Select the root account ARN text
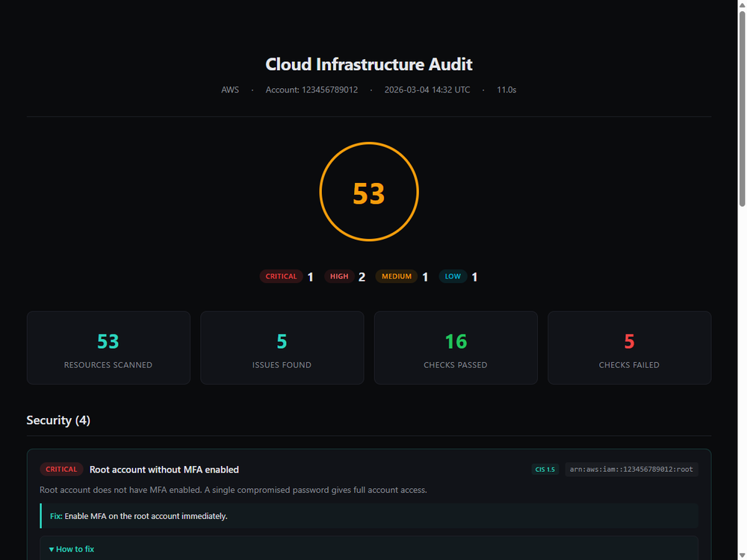 pyautogui.click(x=631, y=469)
